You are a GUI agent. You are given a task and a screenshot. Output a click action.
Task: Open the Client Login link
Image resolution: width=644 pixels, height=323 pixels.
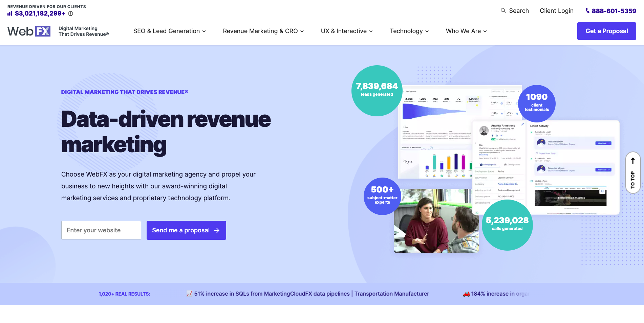[x=556, y=11]
